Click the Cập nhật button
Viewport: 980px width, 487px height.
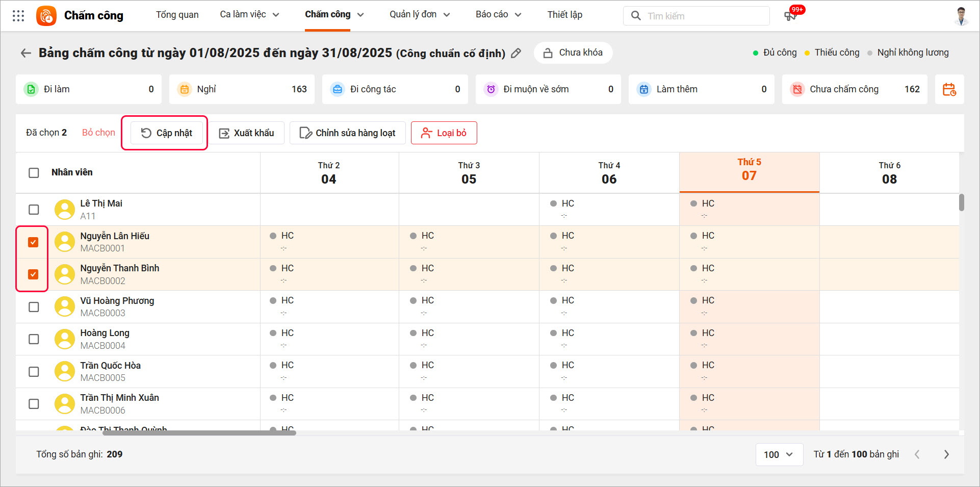pos(167,133)
